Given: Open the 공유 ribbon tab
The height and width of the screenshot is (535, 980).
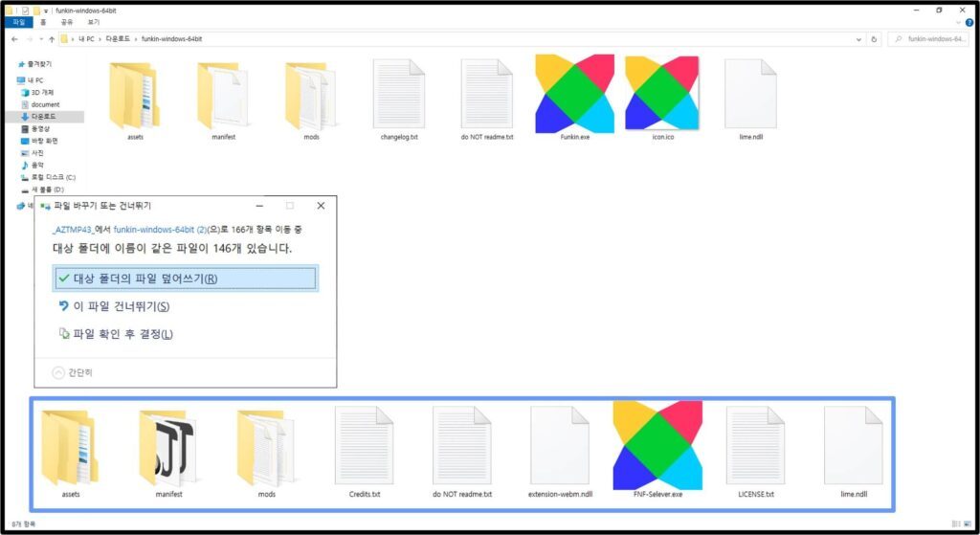Looking at the screenshot, I should click(67, 23).
